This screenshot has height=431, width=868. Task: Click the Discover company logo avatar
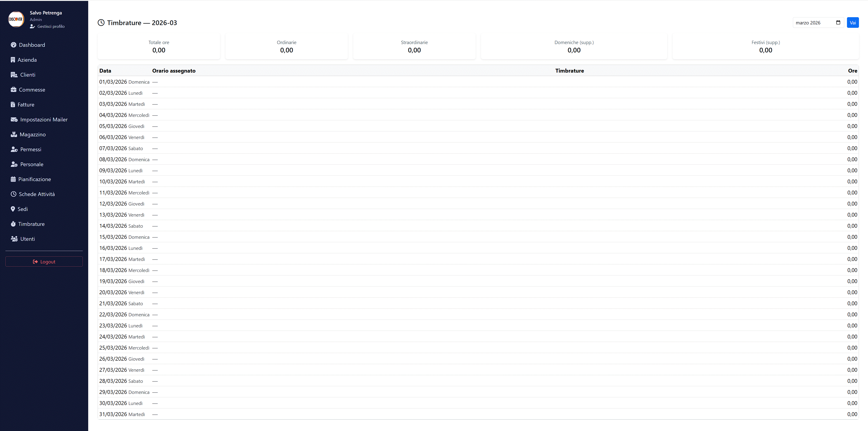16,19
